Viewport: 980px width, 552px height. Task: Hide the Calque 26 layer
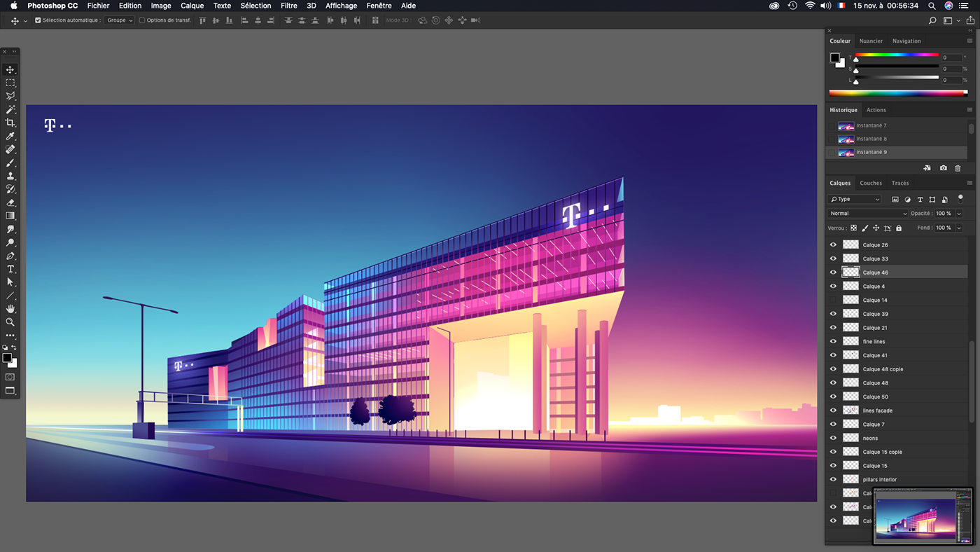[x=833, y=245]
